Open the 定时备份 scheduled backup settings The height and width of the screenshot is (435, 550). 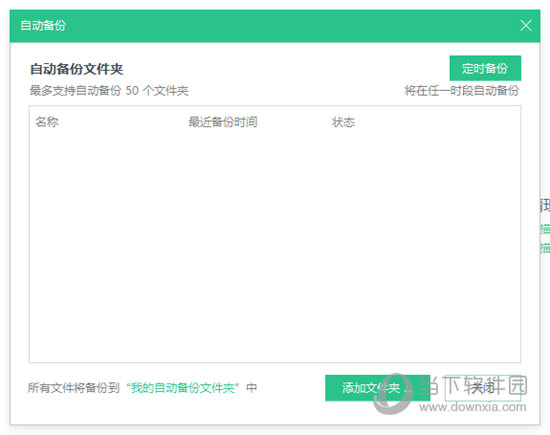coord(485,68)
